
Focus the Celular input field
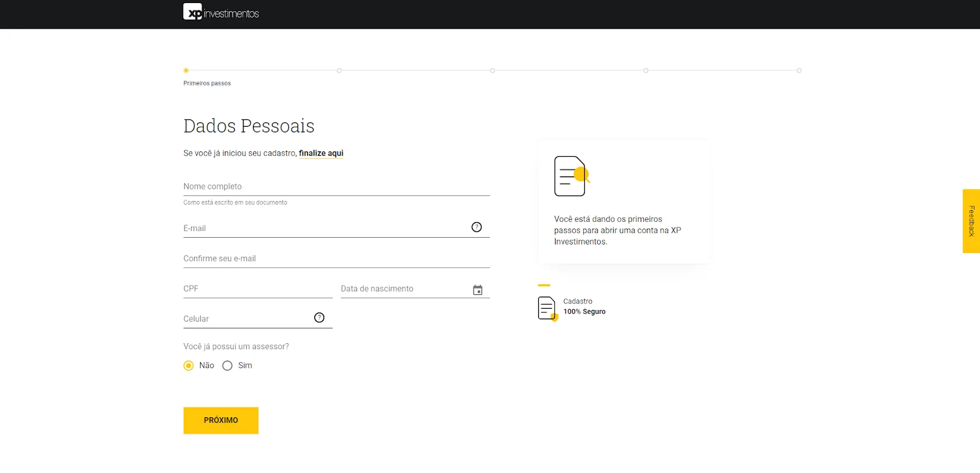point(247,319)
